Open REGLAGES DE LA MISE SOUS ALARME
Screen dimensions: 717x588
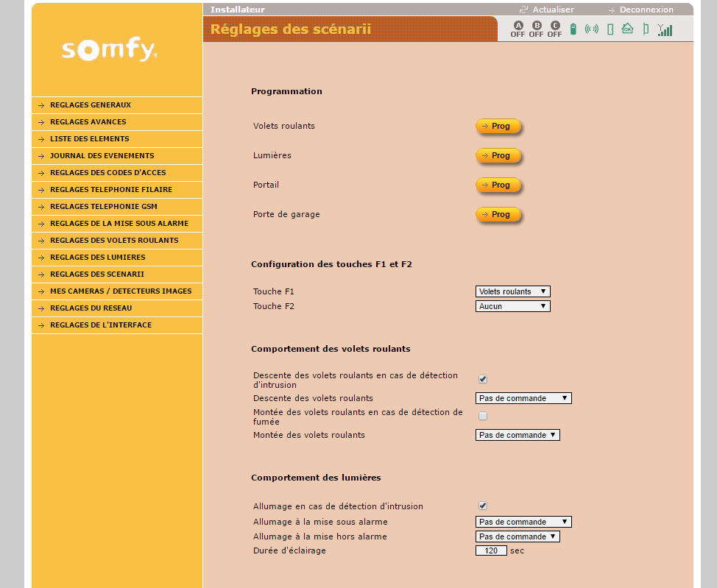(117, 224)
